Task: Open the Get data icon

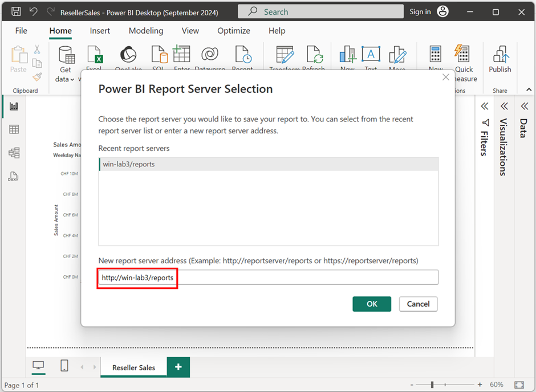Action: [66, 55]
